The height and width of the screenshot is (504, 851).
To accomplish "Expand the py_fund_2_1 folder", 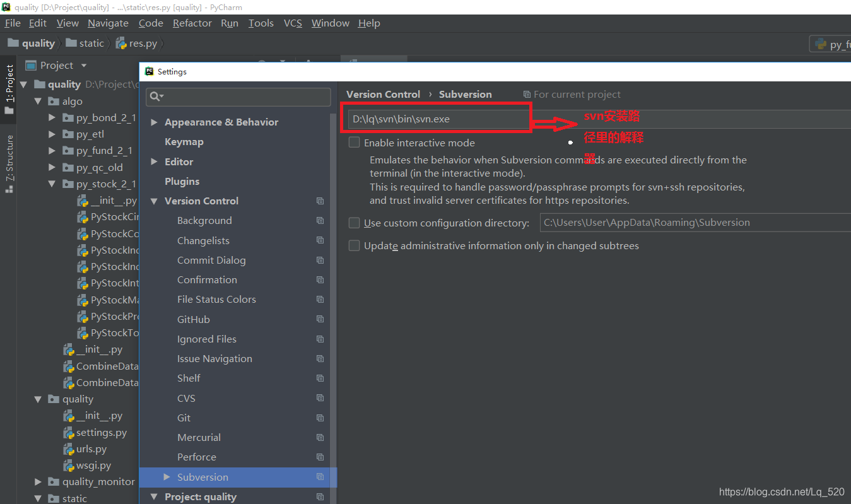I will click(x=52, y=151).
